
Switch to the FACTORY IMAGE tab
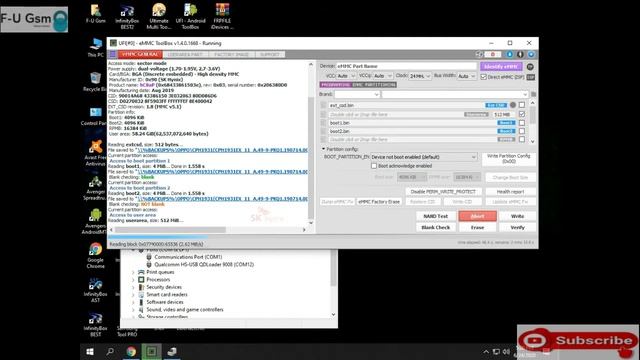(231, 54)
